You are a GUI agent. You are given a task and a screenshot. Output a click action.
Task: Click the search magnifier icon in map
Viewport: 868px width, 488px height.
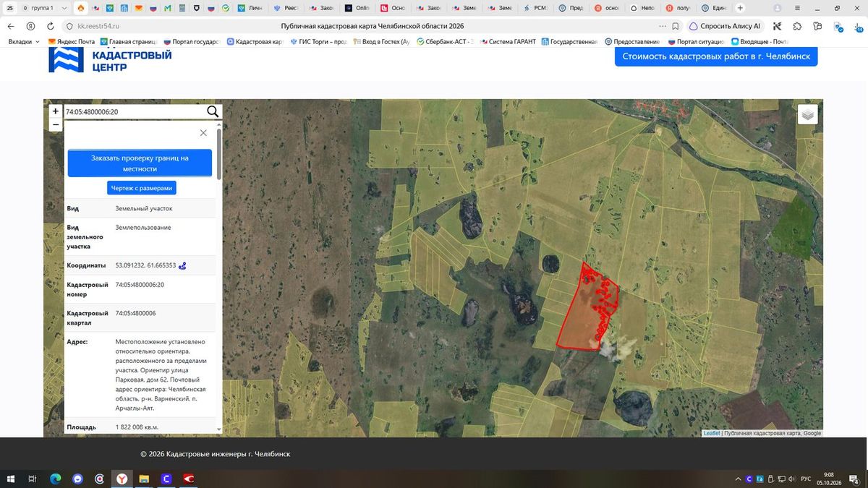click(x=213, y=111)
